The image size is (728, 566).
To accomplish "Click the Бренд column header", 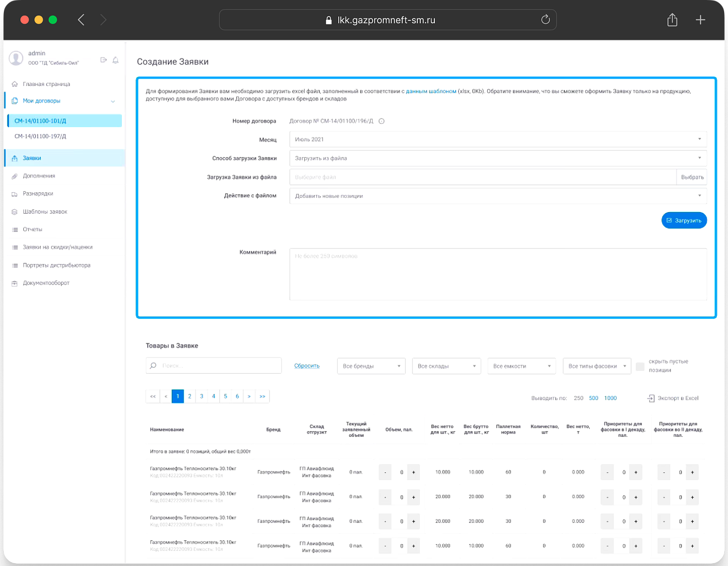I will (273, 430).
